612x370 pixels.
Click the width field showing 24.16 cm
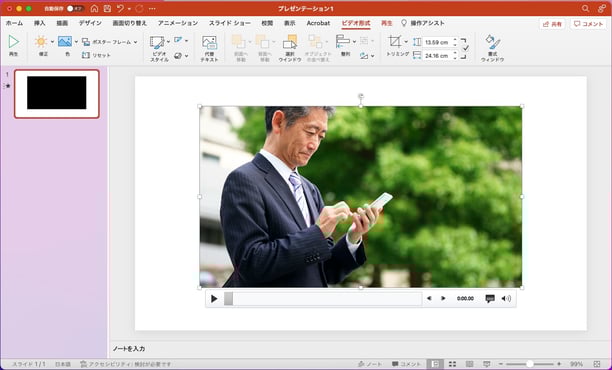point(437,56)
